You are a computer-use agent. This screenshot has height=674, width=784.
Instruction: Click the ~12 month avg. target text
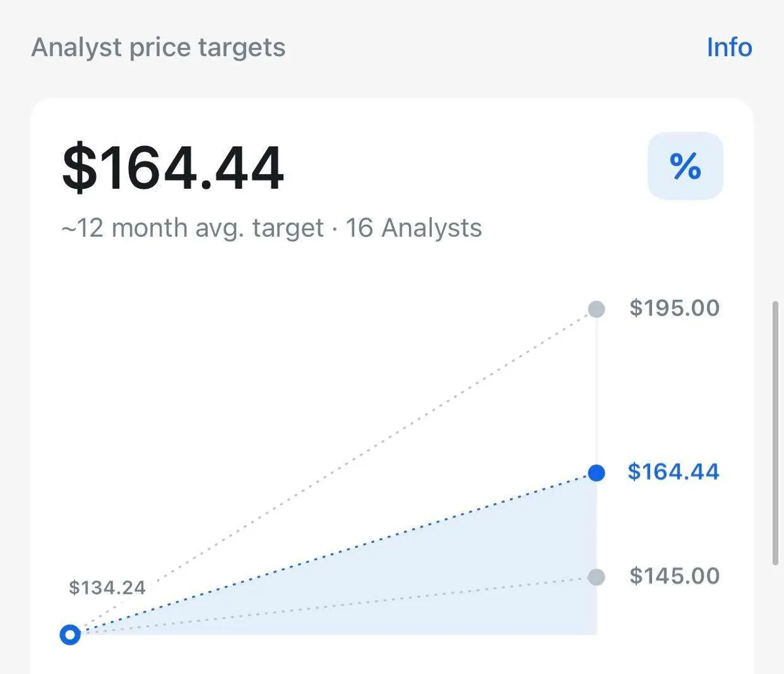point(193,228)
